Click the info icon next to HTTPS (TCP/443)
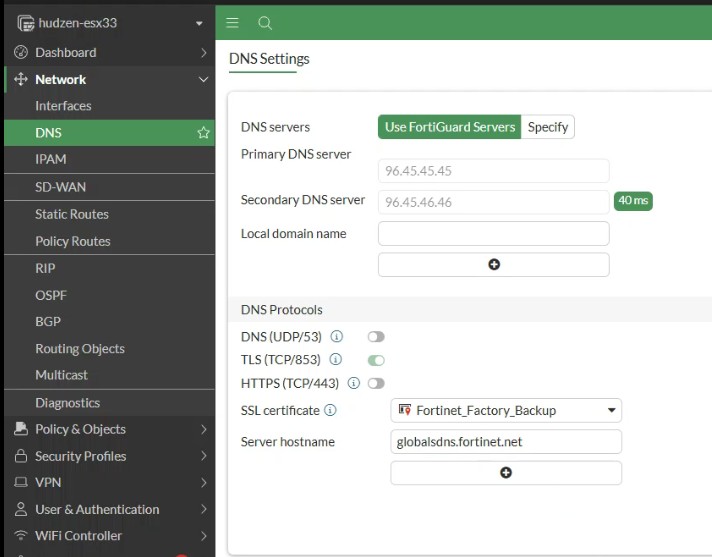The height and width of the screenshot is (557, 712). coord(353,383)
